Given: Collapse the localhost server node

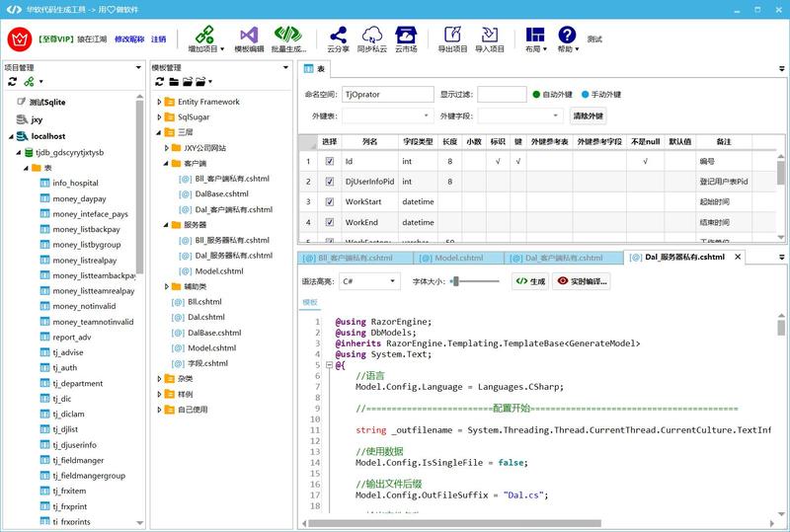Looking at the screenshot, I should (x=11, y=136).
